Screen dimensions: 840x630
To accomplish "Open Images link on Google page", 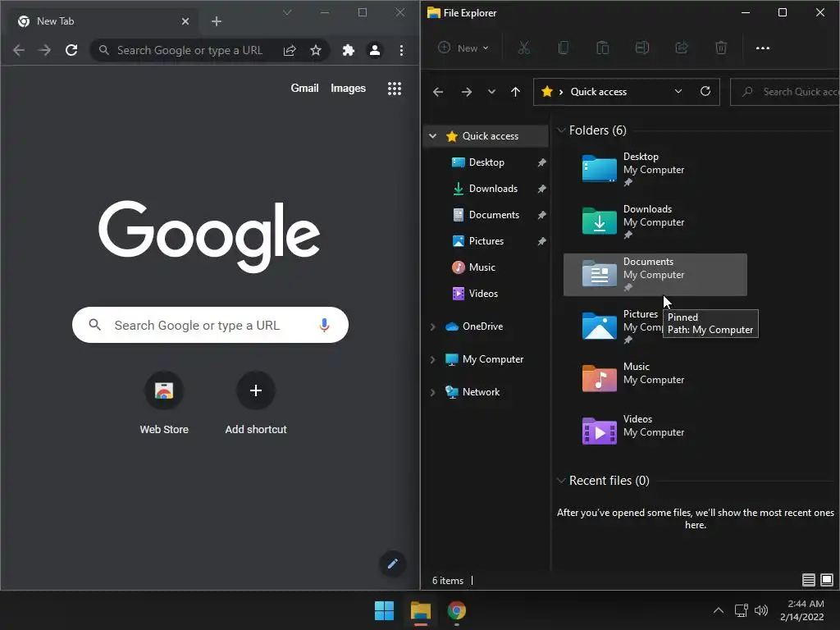I will coord(348,89).
